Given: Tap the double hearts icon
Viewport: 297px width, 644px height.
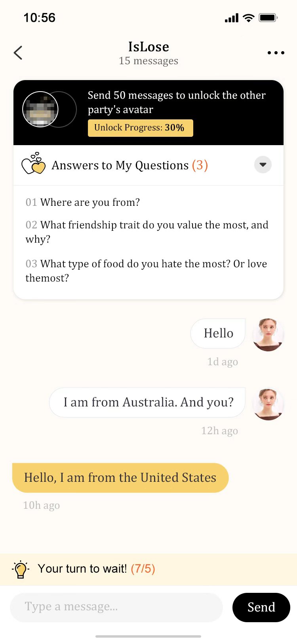Looking at the screenshot, I should pyautogui.click(x=33, y=163).
